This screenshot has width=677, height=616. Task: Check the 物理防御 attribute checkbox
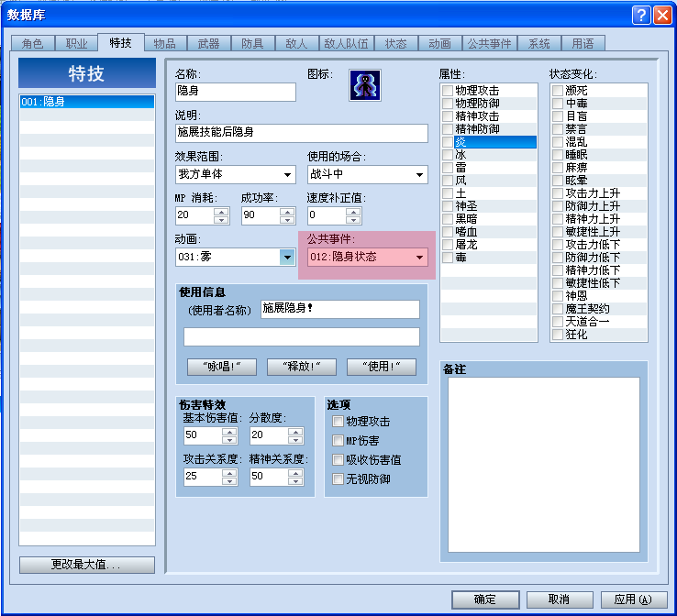pos(448,104)
